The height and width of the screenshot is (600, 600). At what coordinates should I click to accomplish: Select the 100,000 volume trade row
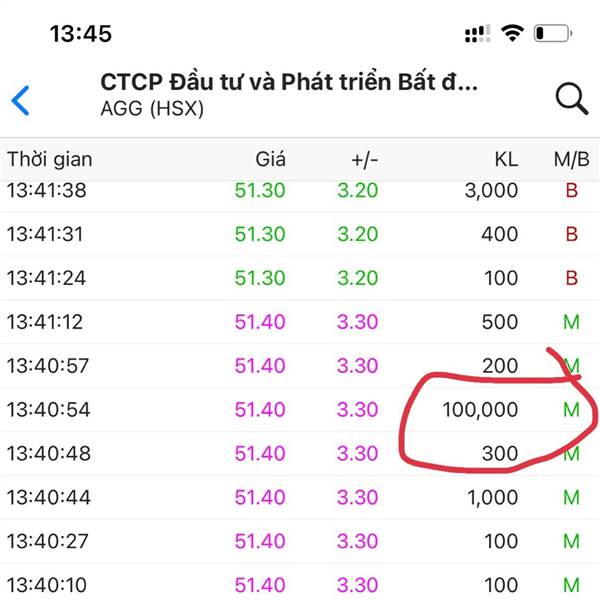coord(300,409)
